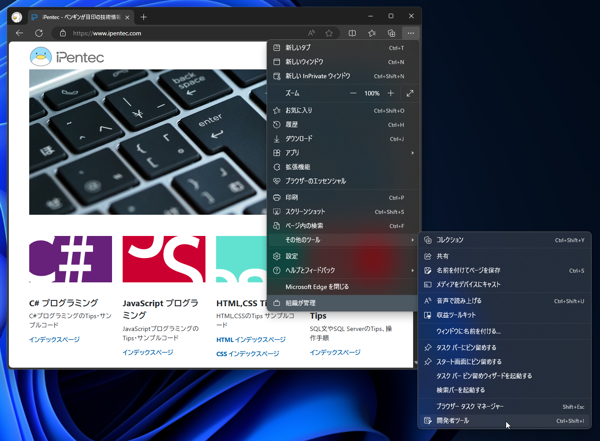
Task: Select スタート画面にピン留めする
Action: (504, 362)
